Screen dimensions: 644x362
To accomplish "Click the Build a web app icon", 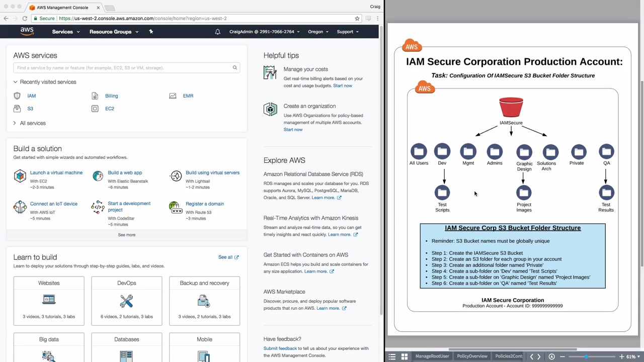I will [98, 175].
